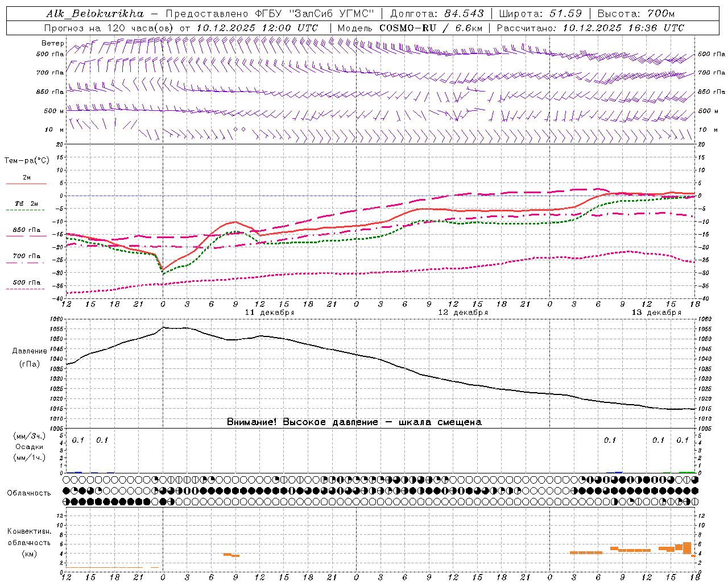
Task: Click the wind panel label "Ветер"
Action: [x=53, y=43]
